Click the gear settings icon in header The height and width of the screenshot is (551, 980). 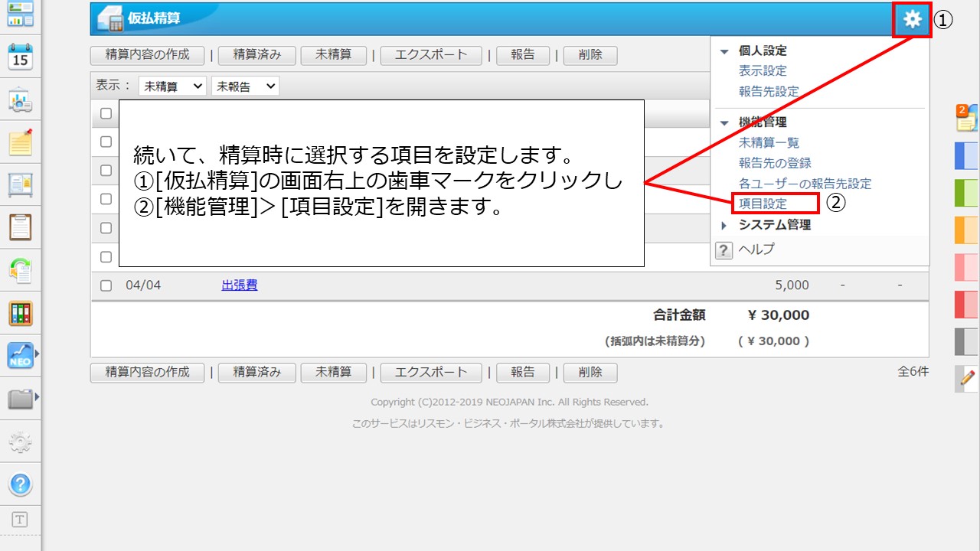click(x=912, y=20)
